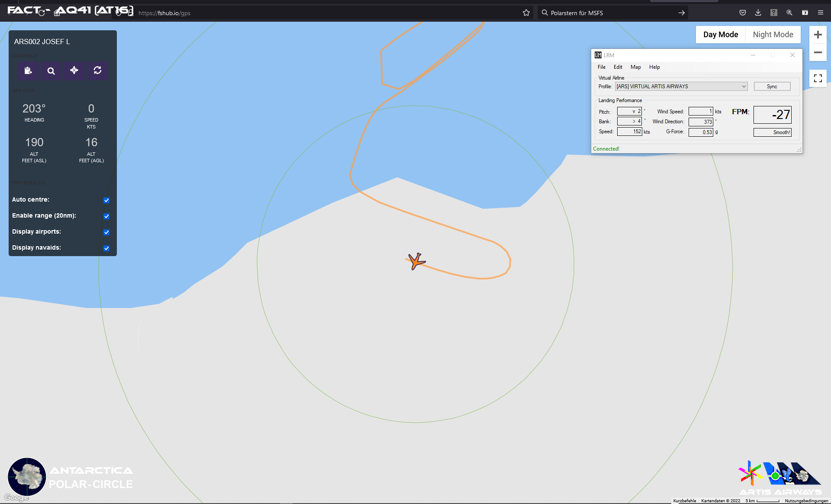Open the Virtual Airline Profile dropdown
The height and width of the screenshot is (504, 831).
click(681, 87)
